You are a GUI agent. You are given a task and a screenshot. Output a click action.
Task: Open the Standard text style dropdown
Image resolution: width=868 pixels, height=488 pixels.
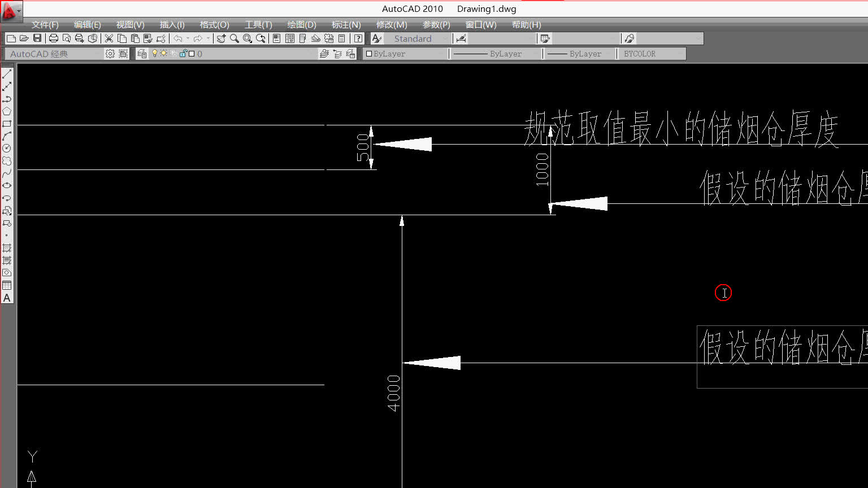pyautogui.click(x=418, y=38)
